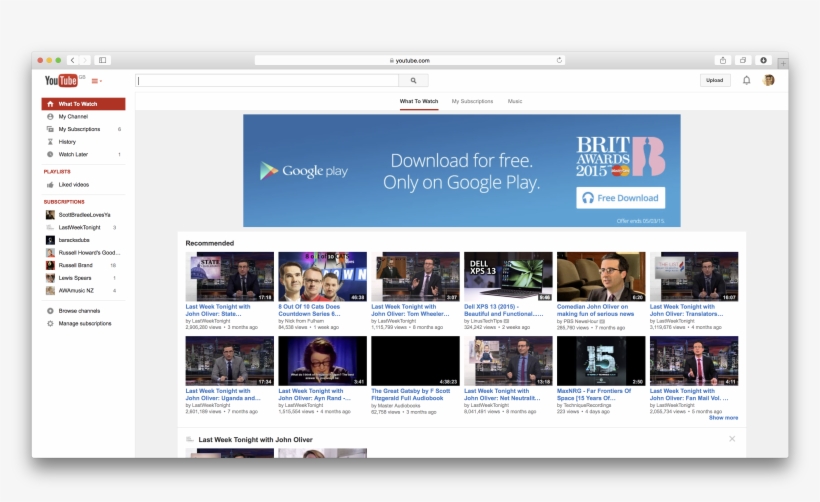Open Dell XPS 13 video thumbnail
Screen dimensions: 820x502
pos(508,276)
